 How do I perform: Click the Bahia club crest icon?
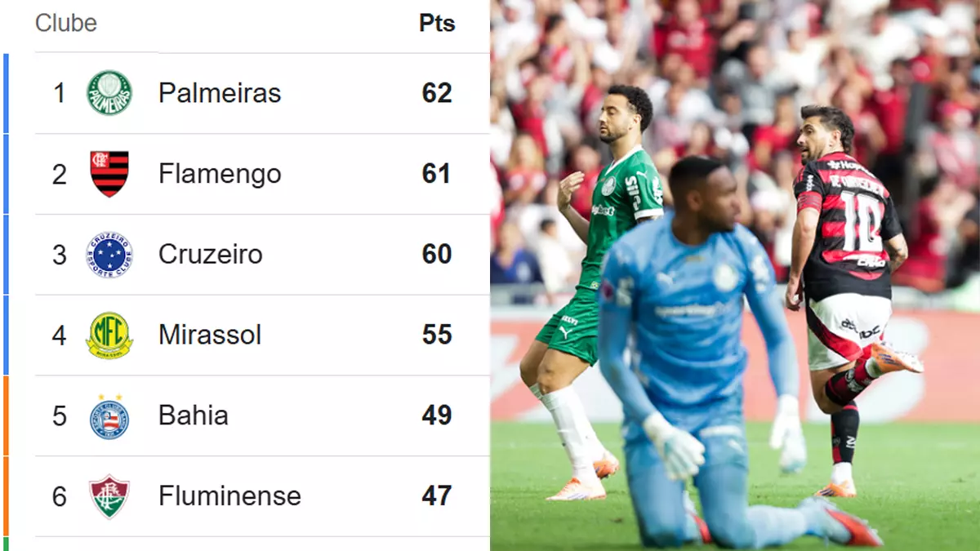click(x=109, y=415)
